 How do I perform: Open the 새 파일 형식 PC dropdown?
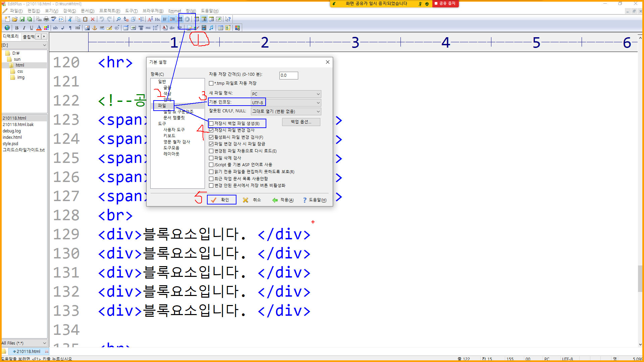tap(286, 94)
